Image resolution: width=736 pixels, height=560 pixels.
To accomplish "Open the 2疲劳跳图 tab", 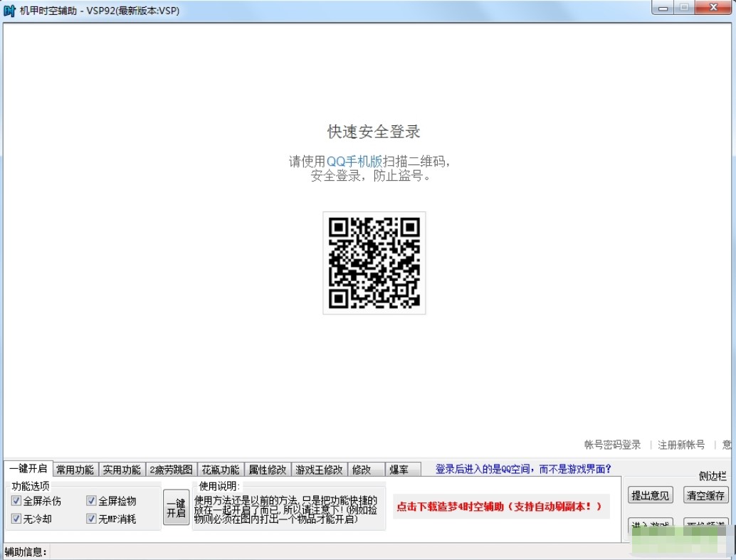I will [x=171, y=470].
